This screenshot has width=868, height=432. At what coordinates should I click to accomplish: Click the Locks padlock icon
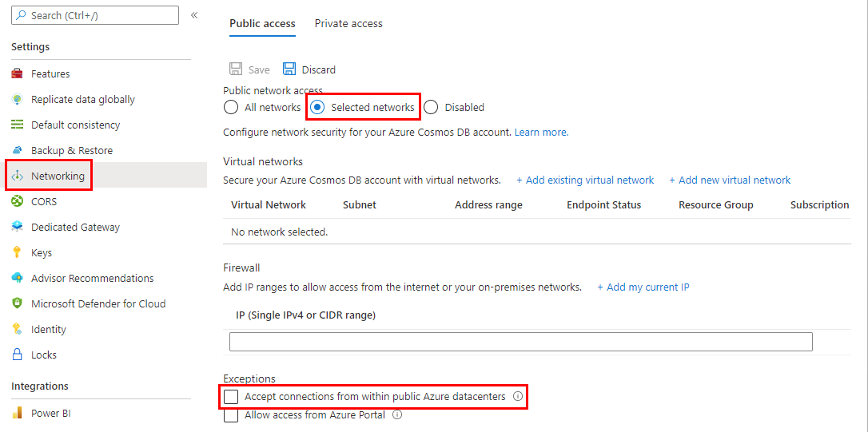pos(18,355)
